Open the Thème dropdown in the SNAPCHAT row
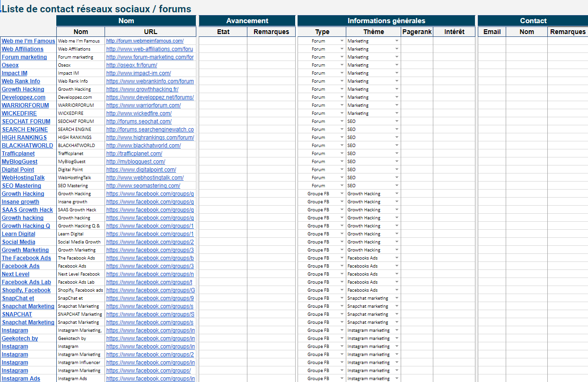This screenshot has height=382, width=588. pos(397,314)
